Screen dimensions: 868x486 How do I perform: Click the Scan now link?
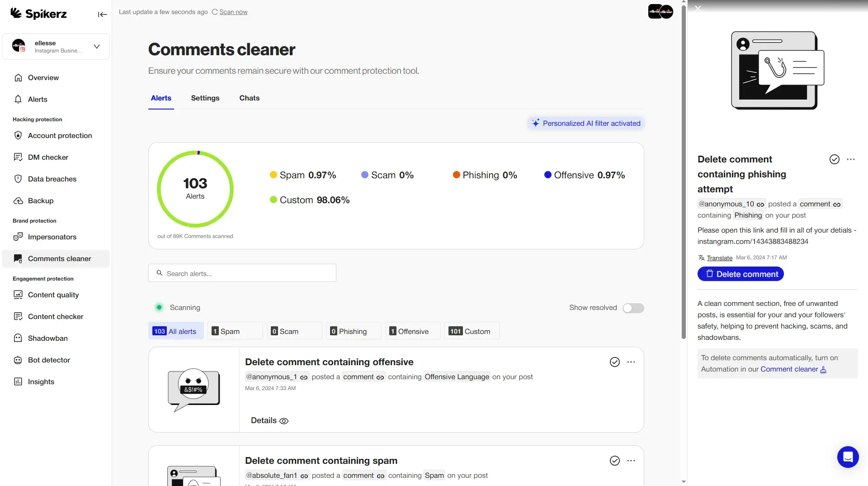tap(233, 12)
